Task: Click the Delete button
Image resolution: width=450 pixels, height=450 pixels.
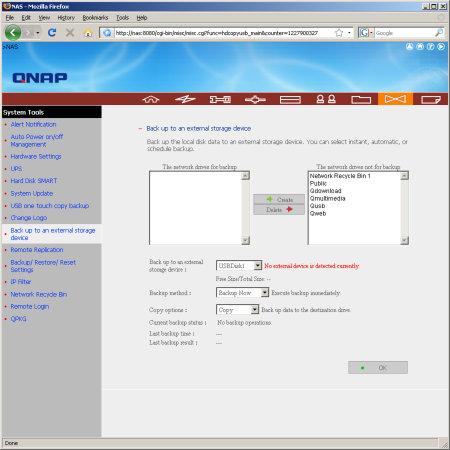Action: pyautogui.click(x=279, y=210)
